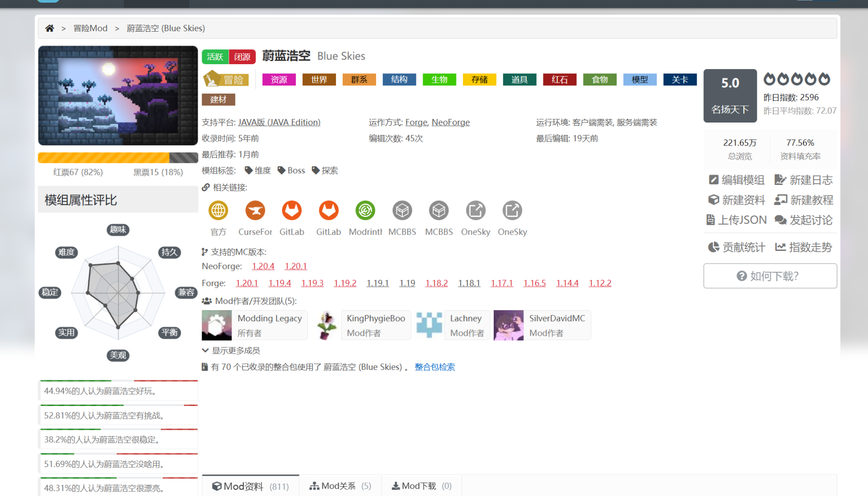Open the second MCBBS link icon
Screen dimensions: 868x496
pyautogui.click(x=439, y=210)
